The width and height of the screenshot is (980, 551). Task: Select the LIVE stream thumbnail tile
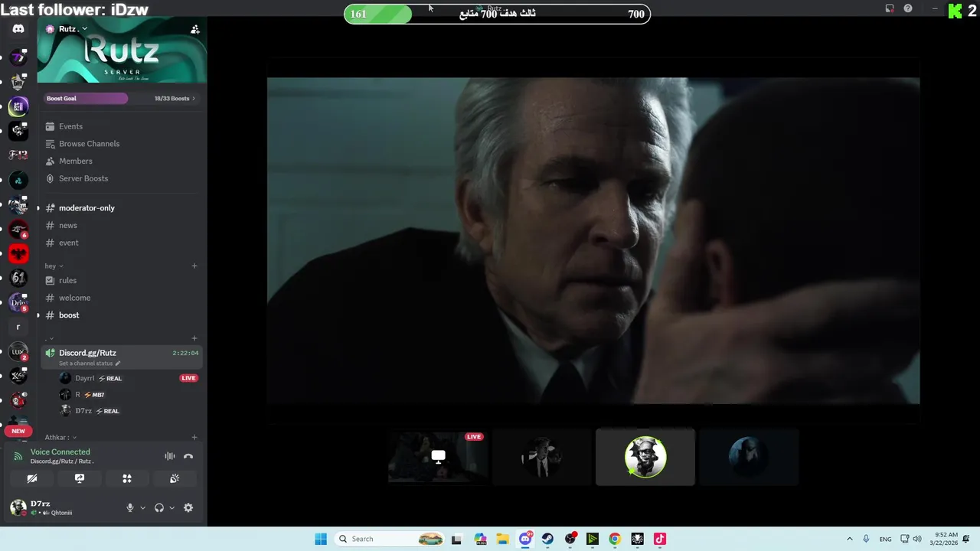click(x=438, y=457)
